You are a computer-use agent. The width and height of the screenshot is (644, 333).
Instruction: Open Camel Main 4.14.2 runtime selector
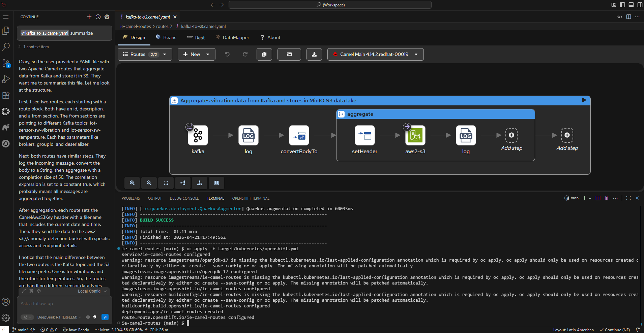(x=376, y=54)
